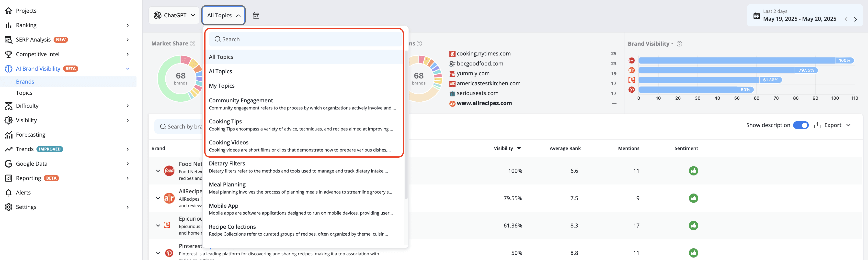Click the 79.55% row thumbs-up sentiment icon

(x=693, y=198)
